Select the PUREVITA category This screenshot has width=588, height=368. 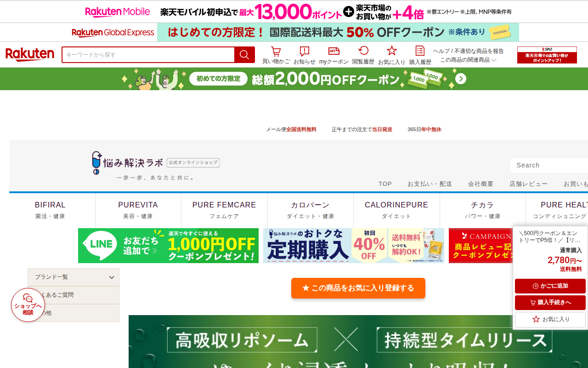click(x=138, y=210)
